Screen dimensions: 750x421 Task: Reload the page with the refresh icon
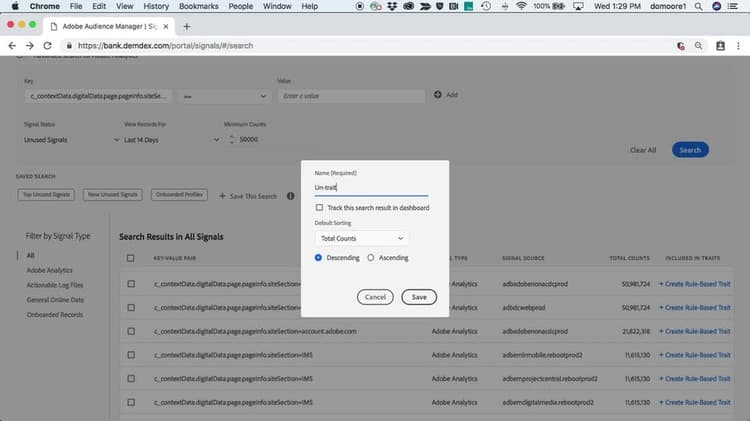pyautogui.click(x=47, y=45)
